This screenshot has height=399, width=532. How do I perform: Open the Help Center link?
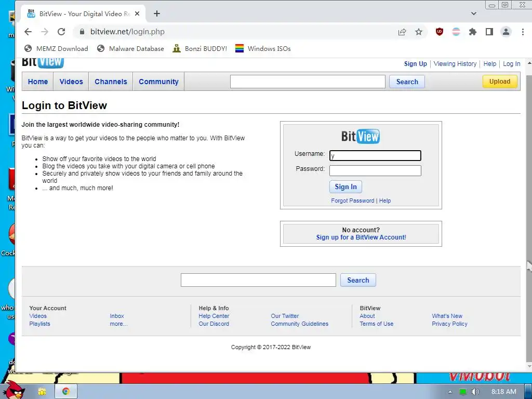(214, 316)
